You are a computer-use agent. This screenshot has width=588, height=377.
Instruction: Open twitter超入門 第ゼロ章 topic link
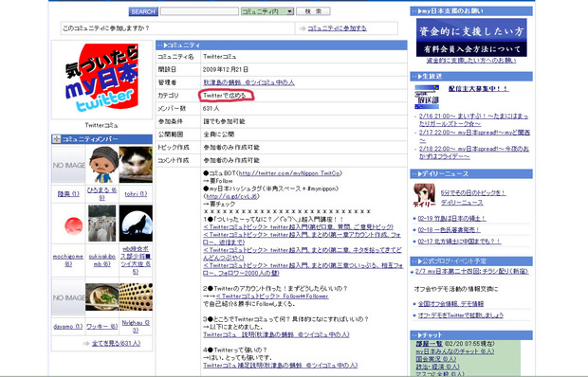[298, 227]
